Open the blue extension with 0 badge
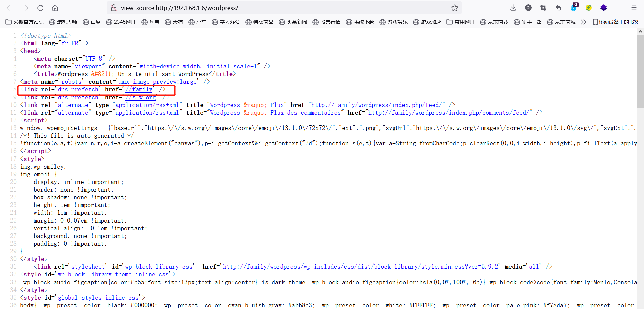 click(x=574, y=7)
